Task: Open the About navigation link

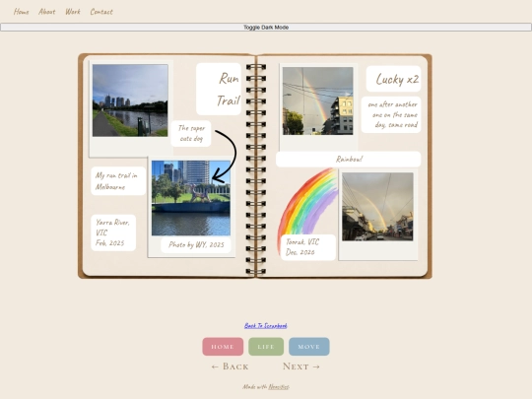Action: 47,12
